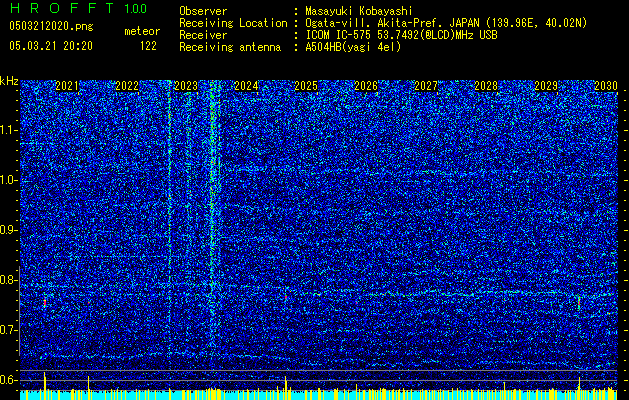Click the date stamp 05.03.21 20:20
Viewport: 629px width, 400px height.
click(x=51, y=46)
